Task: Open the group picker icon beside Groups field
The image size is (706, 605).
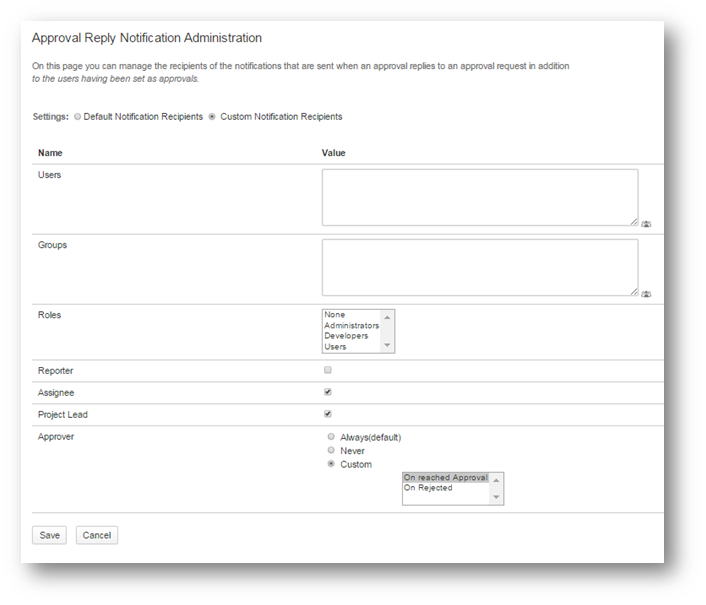Action: click(646, 294)
